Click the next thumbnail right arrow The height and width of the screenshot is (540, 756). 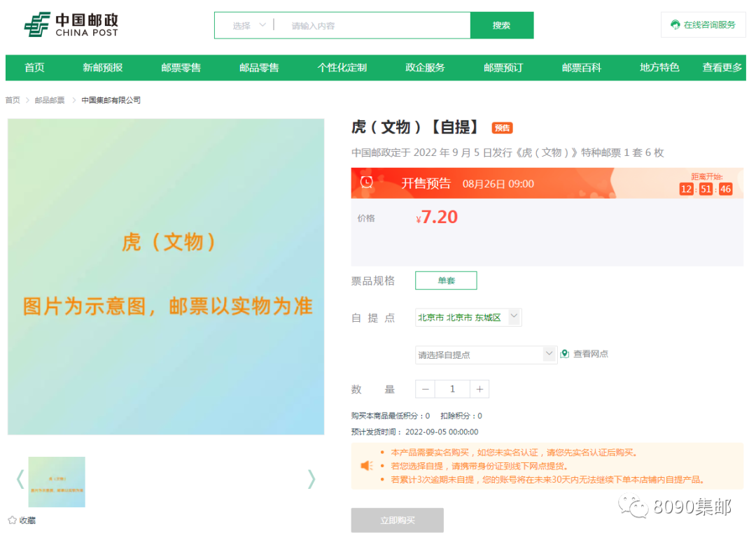311,479
